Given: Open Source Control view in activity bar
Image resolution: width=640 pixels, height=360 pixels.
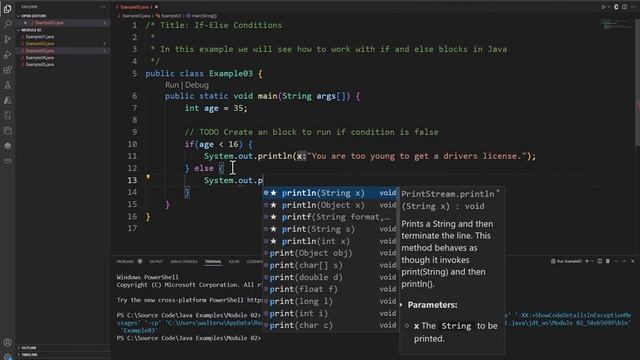Looking at the screenshot, I should point(7,39).
